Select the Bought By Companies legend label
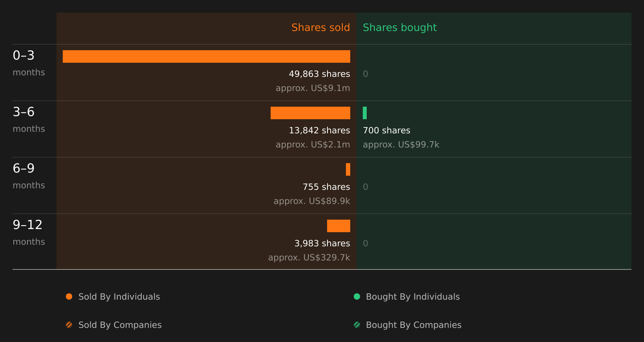 click(414, 325)
